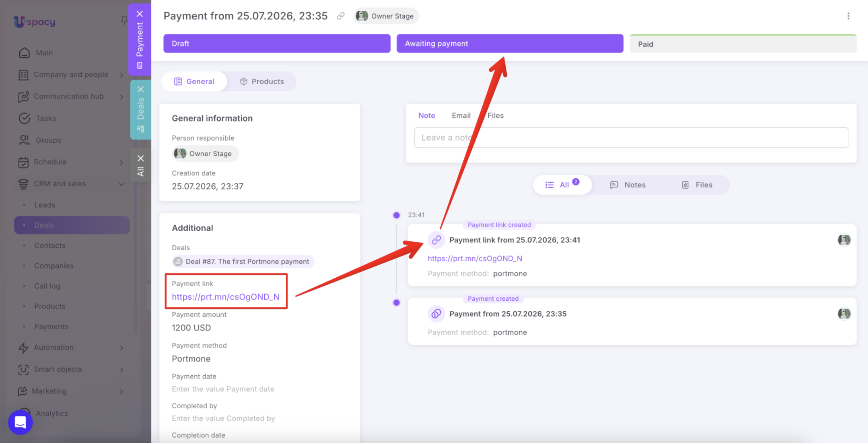The width and height of the screenshot is (868, 444).
Task: Open Deal #87 The first Portmone payment
Action: 243,262
